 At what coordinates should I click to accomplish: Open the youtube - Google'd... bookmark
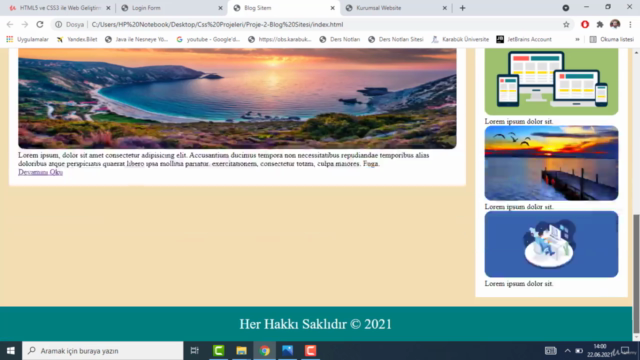pos(208,39)
